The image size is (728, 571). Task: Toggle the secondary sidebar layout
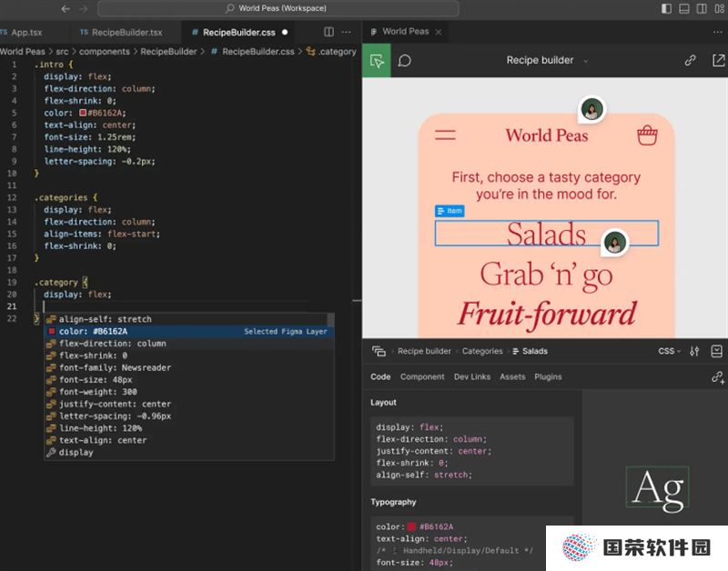point(702,8)
